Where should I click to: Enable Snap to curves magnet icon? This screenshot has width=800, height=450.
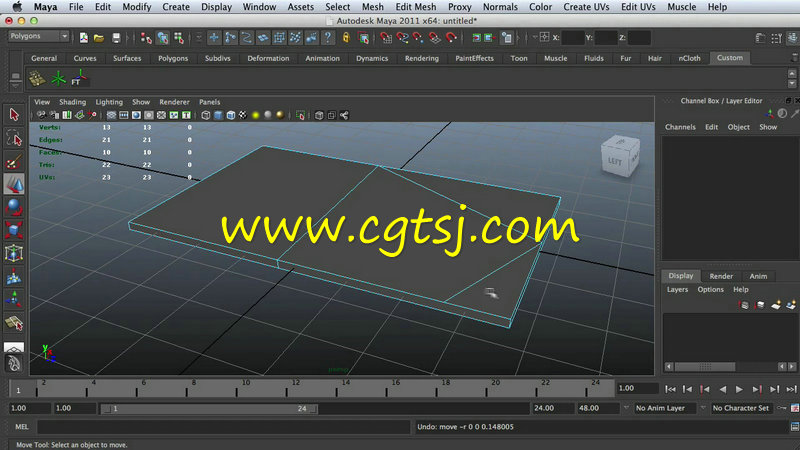click(403, 38)
